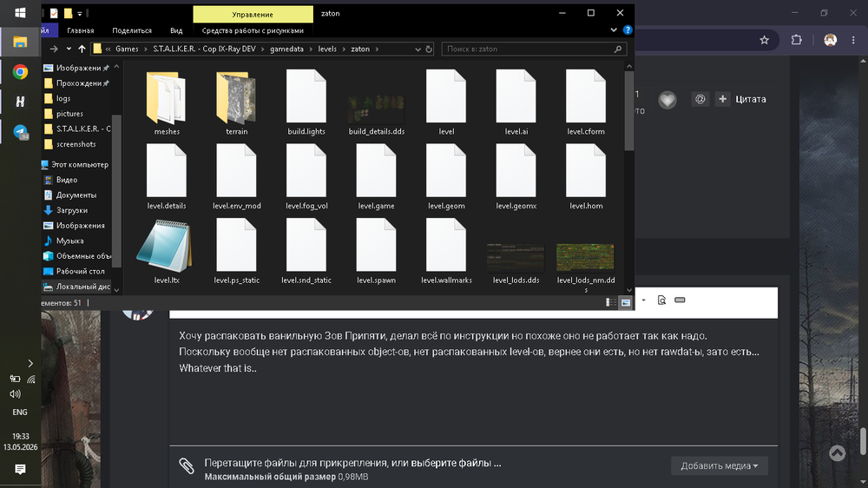The height and width of the screenshot is (488, 868).
Task: Open Средства работы с рисунками tab
Action: pyautogui.click(x=253, y=30)
